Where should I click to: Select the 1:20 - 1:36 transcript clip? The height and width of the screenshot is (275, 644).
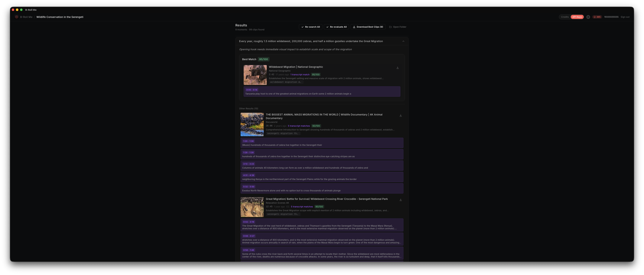(322, 143)
